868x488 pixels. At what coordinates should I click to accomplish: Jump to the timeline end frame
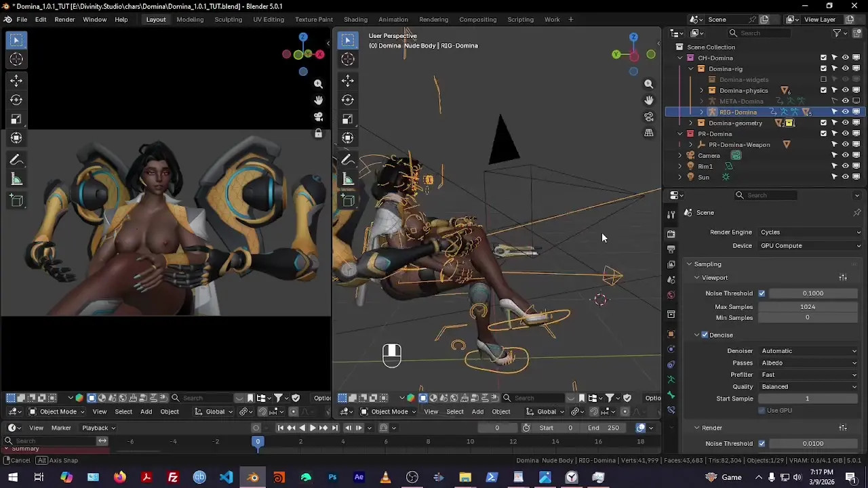[335, 428]
